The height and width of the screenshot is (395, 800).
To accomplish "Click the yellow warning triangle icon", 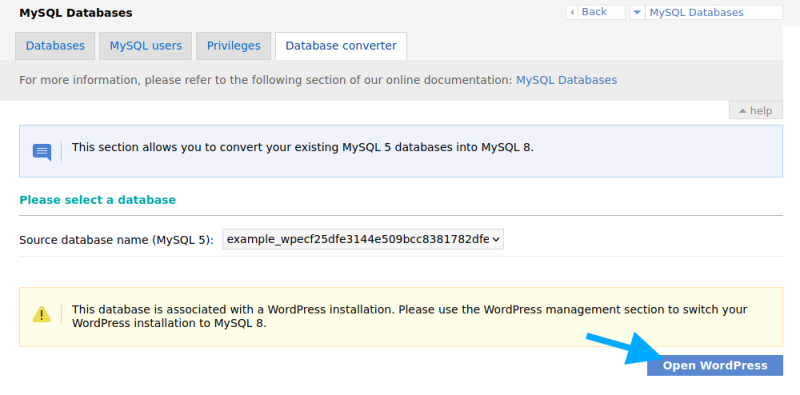I will coord(42,314).
